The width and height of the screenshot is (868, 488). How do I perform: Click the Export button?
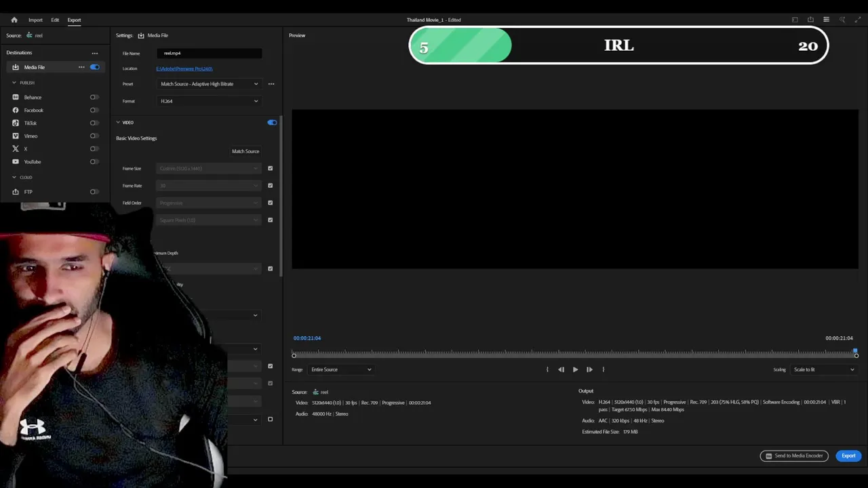click(x=848, y=455)
